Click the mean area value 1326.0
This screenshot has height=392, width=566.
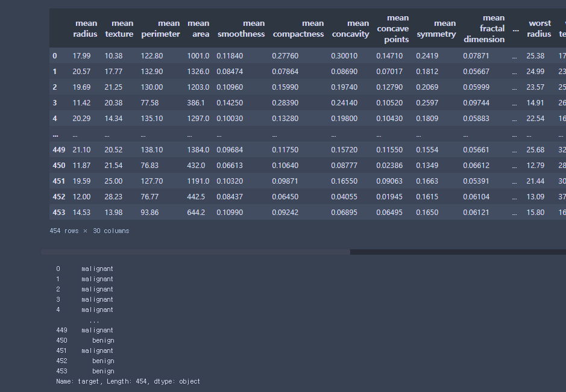[198, 72]
